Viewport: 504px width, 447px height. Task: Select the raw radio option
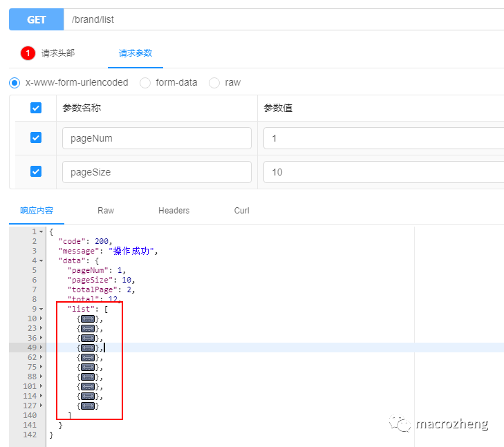coord(214,83)
